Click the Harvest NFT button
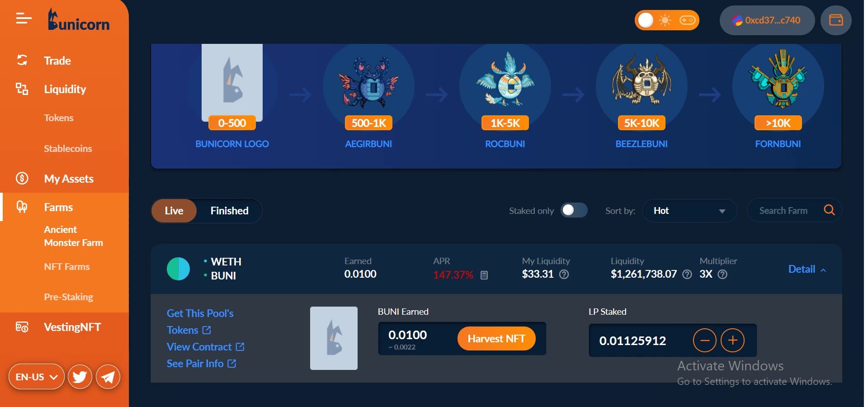The image size is (868, 407). coord(496,339)
